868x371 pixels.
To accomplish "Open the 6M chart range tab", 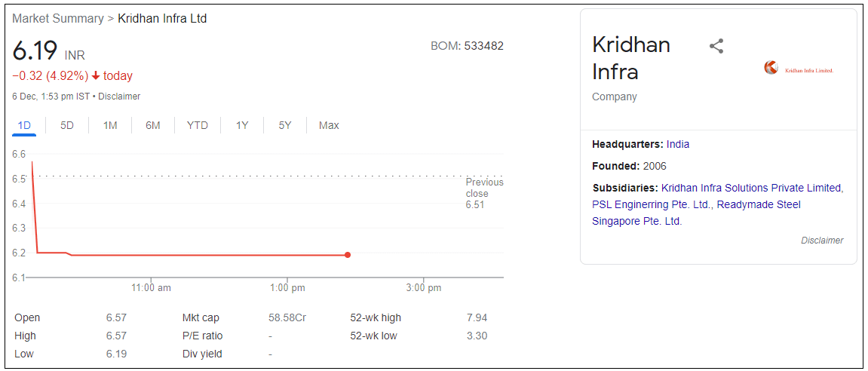I will [x=153, y=125].
